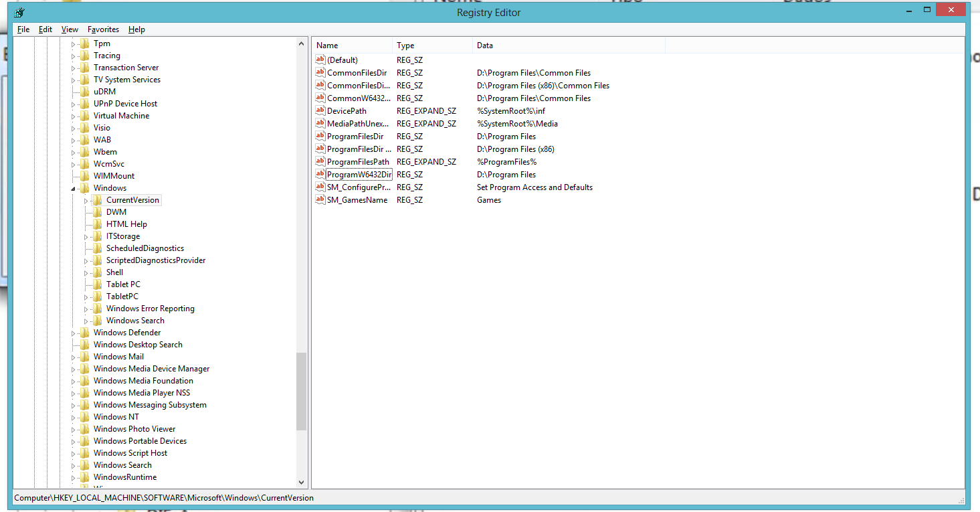The width and height of the screenshot is (980, 512).
Task: Expand the ScriptedDiagnosticsProvider key arrow
Action: [86, 260]
